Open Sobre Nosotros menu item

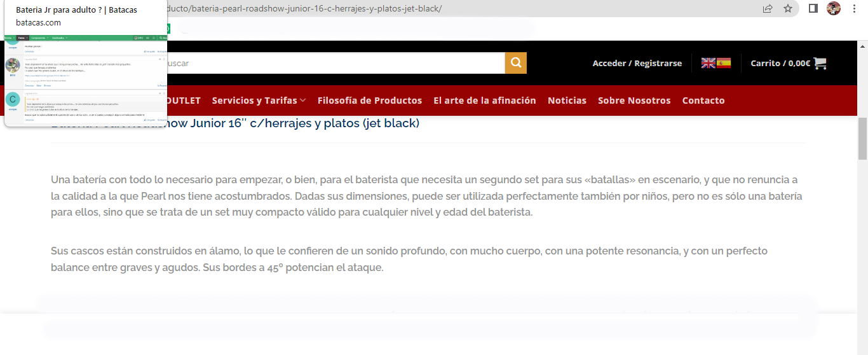pos(634,101)
